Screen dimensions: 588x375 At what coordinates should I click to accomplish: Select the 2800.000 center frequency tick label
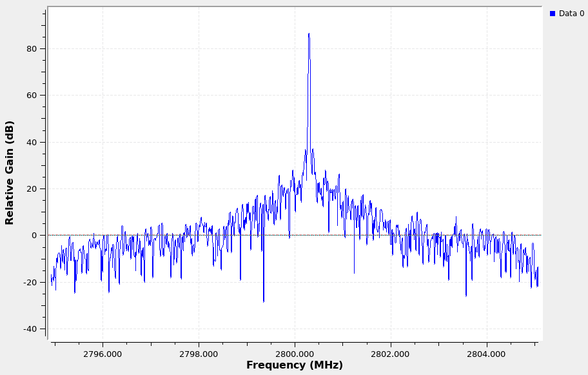(x=295, y=354)
